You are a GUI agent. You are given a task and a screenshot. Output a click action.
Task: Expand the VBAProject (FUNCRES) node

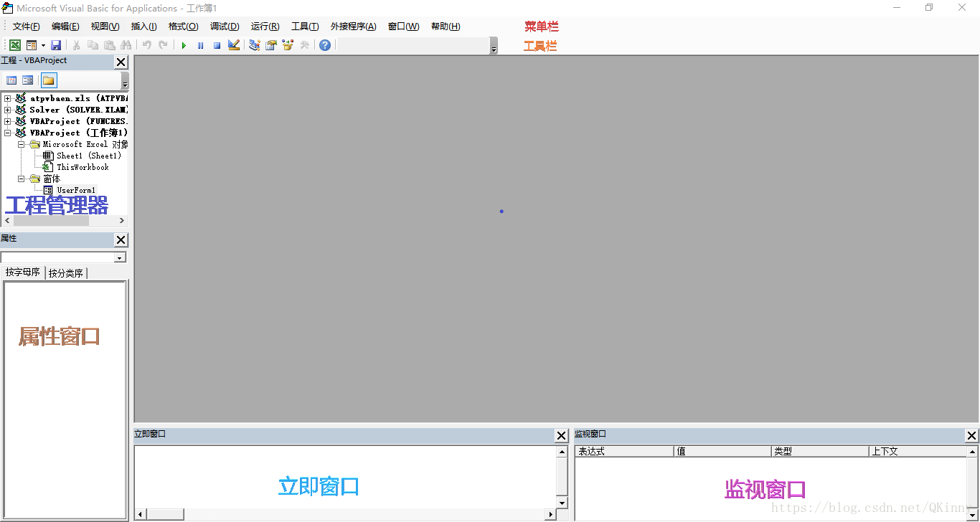click(8, 121)
